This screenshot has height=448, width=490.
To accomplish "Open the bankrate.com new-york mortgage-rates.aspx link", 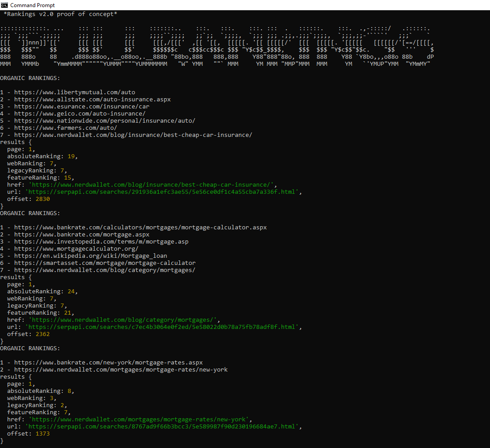I will 108,363.
